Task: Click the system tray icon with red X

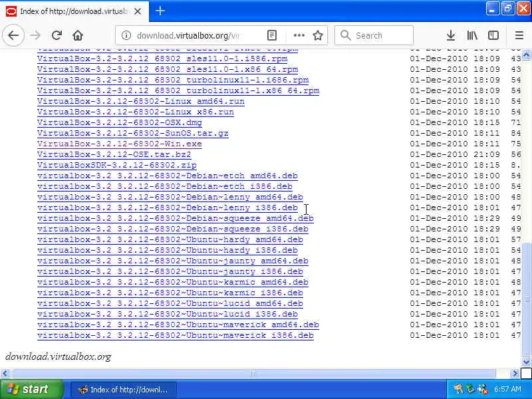Action: (x=482, y=389)
